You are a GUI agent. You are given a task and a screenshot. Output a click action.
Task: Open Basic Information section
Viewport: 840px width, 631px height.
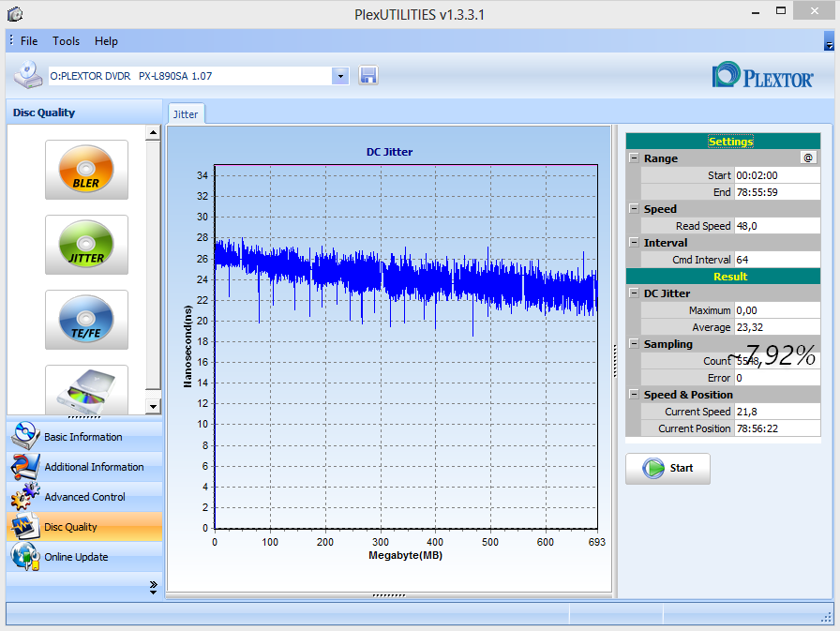(x=84, y=437)
